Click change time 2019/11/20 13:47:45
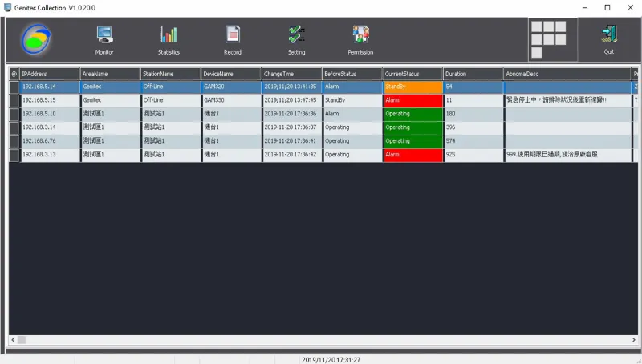The width and height of the screenshot is (642, 364). coord(291,100)
